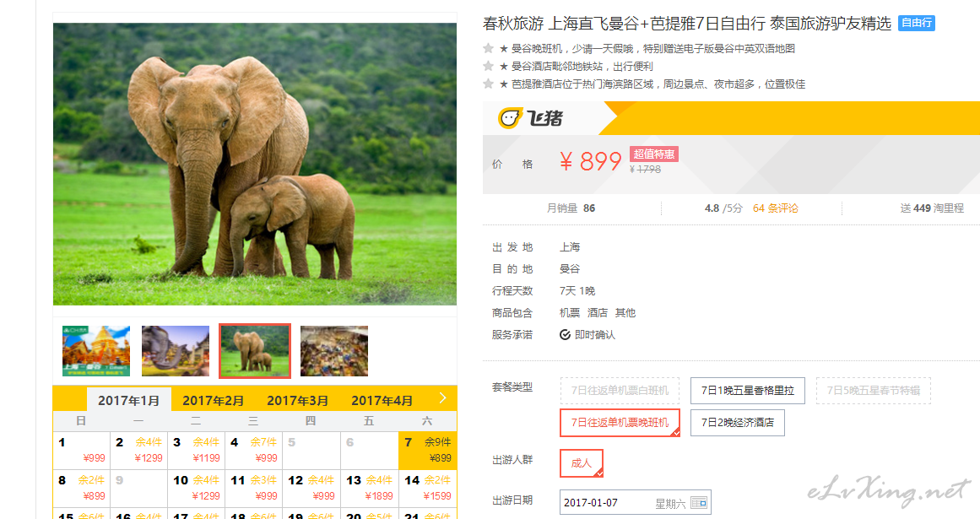Pick January 3 priced ¥1199

point(196,451)
